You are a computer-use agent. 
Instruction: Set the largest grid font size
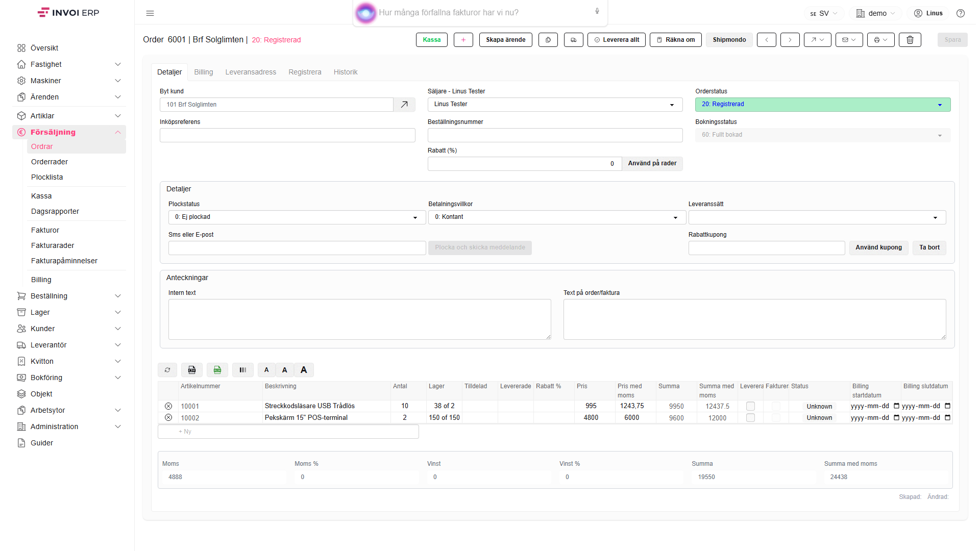304,370
